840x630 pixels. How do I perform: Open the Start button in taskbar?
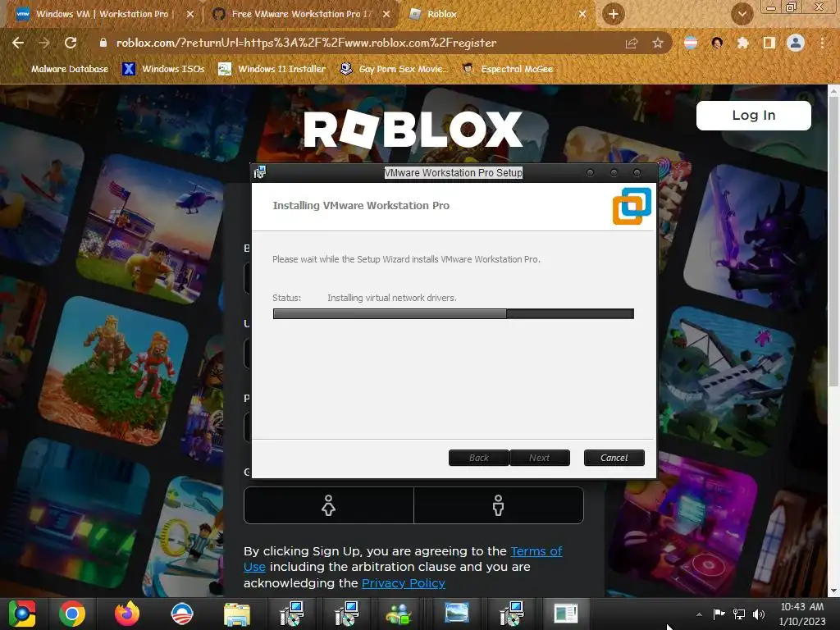pos(21,614)
